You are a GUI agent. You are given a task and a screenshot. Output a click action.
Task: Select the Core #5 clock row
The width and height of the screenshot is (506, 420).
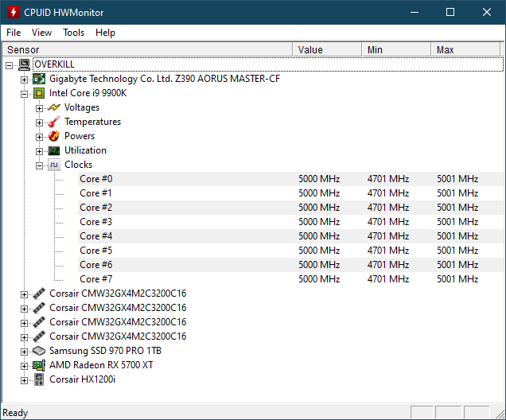point(290,251)
